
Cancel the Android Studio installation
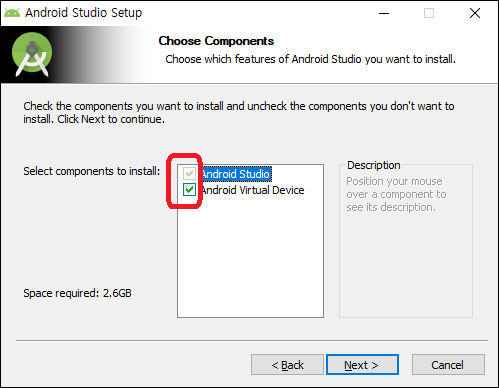click(x=448, y=365)
